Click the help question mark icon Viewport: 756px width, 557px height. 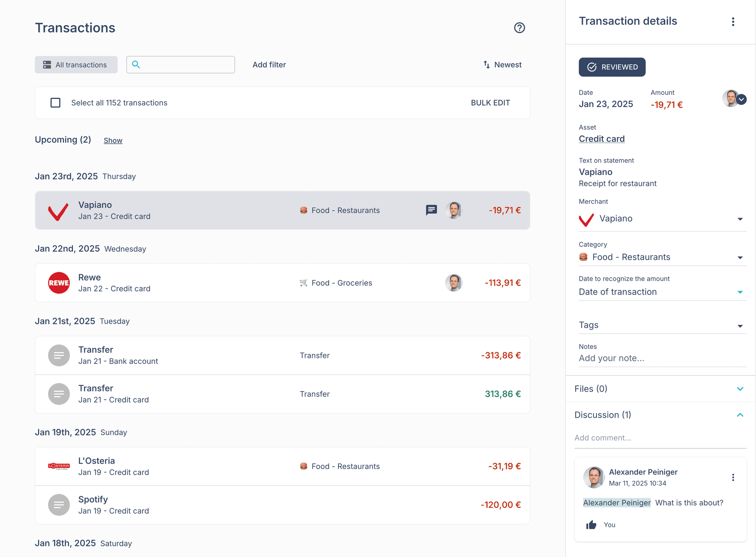pyautogui.click(x=519, y=28)
